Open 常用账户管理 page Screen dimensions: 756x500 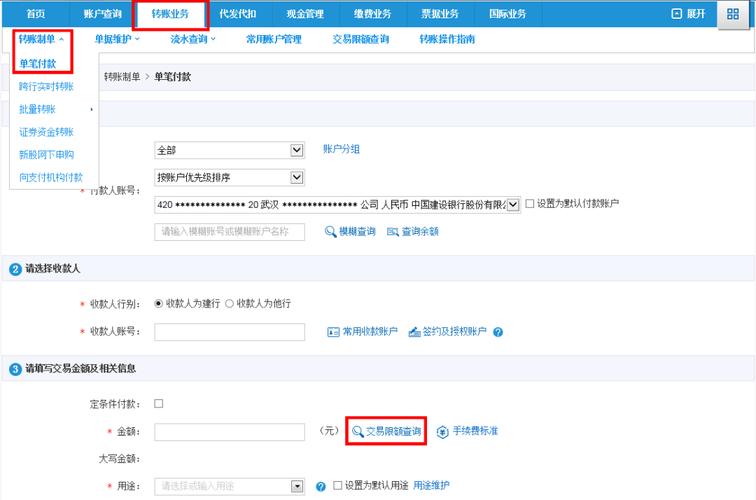274,39
